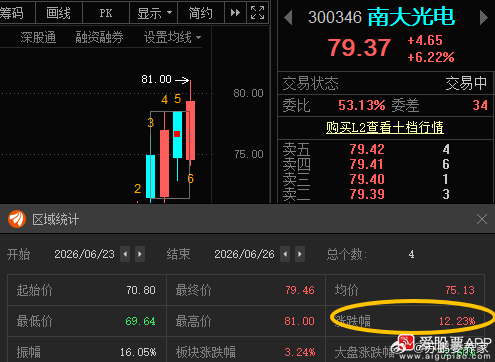Open 购买L2查看十档行情 link
495x362 pixels.
pyautogui.click(x=385, y=127)
